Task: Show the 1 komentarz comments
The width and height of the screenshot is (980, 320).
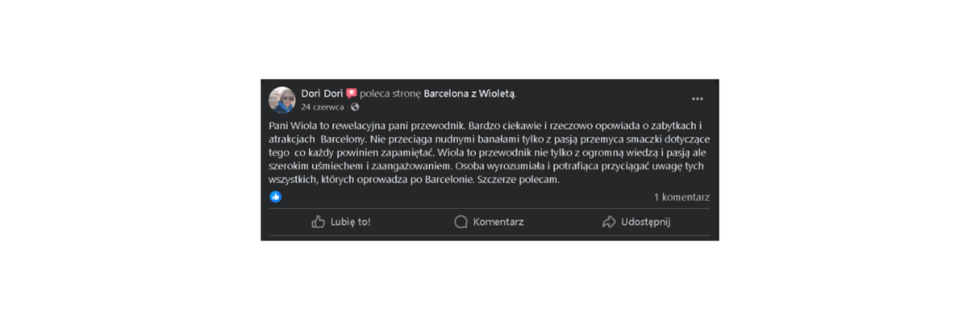Action: pos(681,197)
